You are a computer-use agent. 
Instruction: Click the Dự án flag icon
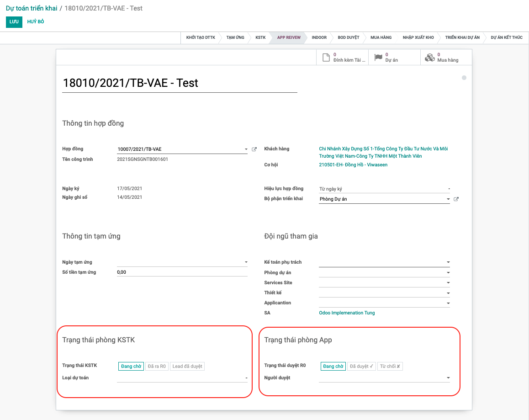tap(378, 58)
